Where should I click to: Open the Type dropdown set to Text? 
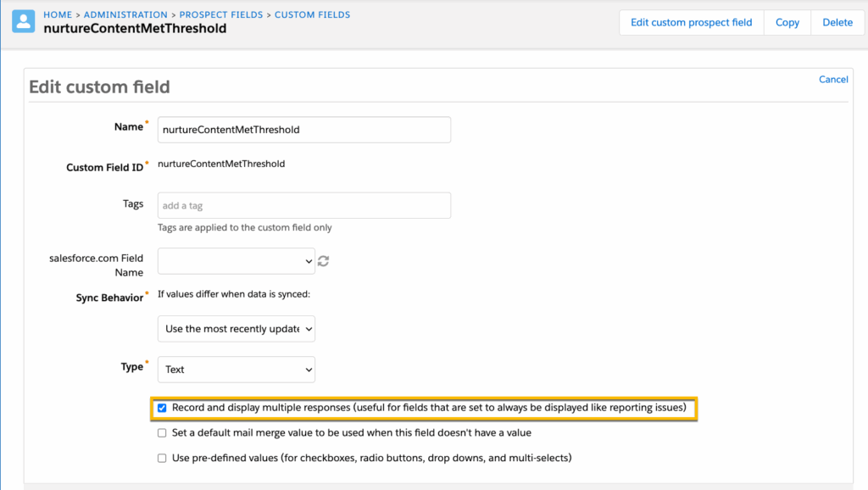click(x=236, y=370)
